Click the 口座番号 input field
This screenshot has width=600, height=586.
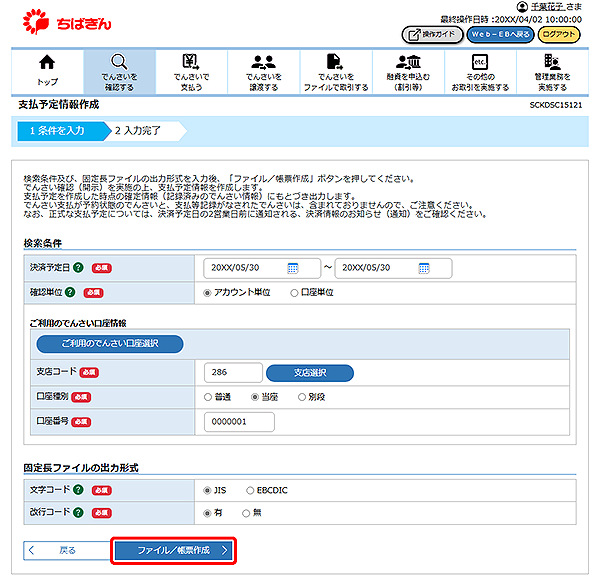[x=238, y=422]
